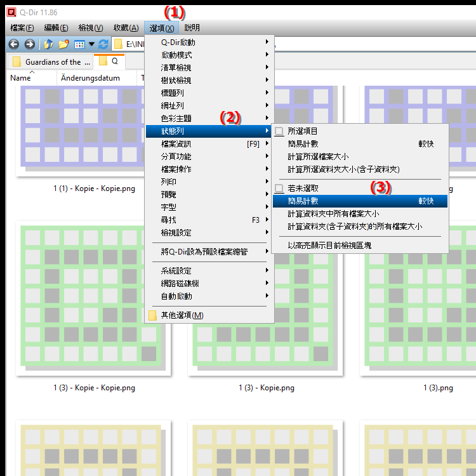Sort by Änderungsdatum column header
Screen dimensions: 476x476
click(x=96, y=77)
